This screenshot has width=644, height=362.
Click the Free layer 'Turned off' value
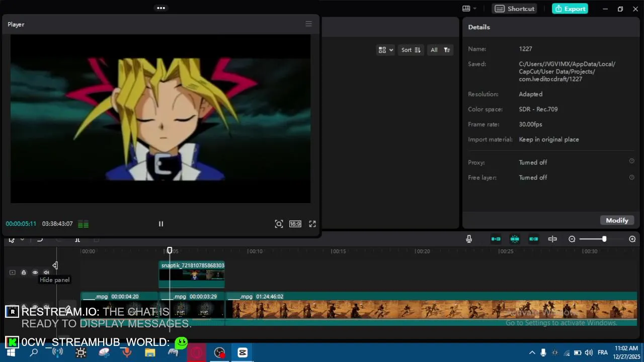coord(533,177)
